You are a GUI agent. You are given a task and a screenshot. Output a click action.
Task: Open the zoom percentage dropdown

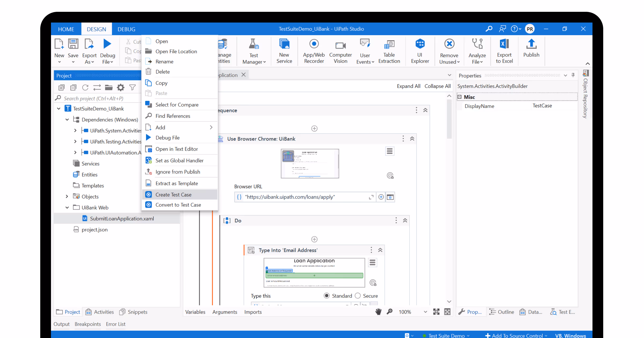(425, 312)
